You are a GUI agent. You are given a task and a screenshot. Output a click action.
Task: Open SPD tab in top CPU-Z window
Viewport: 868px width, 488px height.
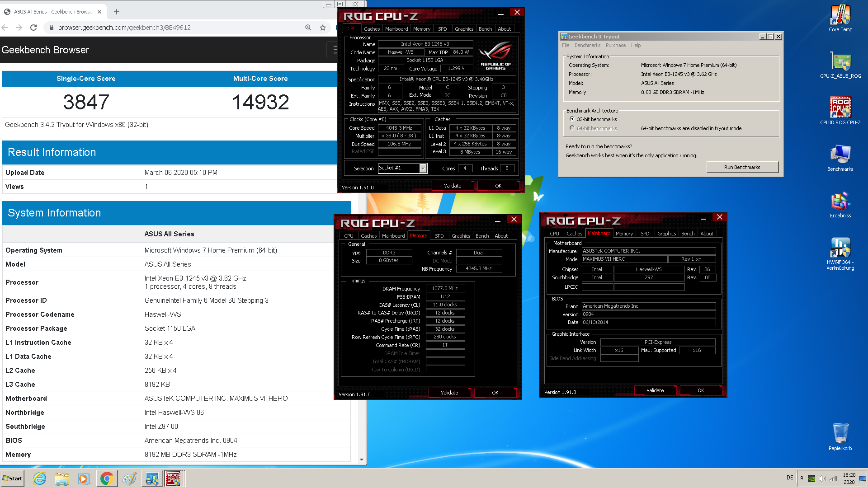click(442, 29)
